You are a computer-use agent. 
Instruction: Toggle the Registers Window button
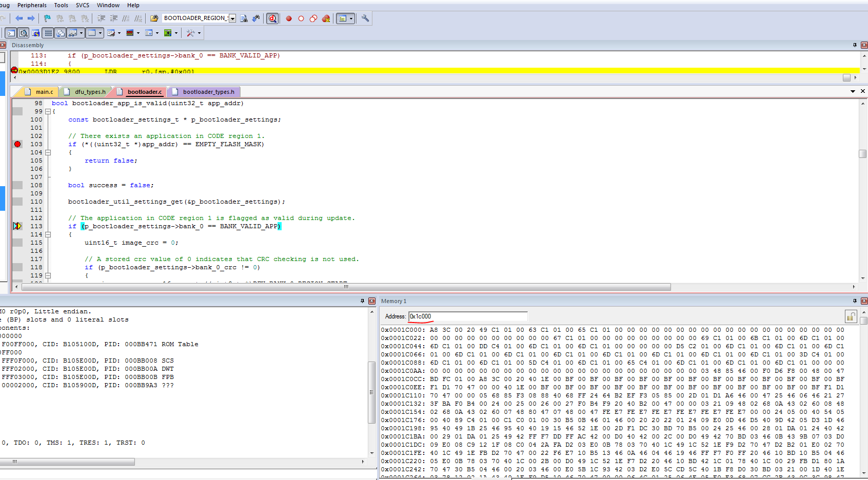(x=48, y=33)
